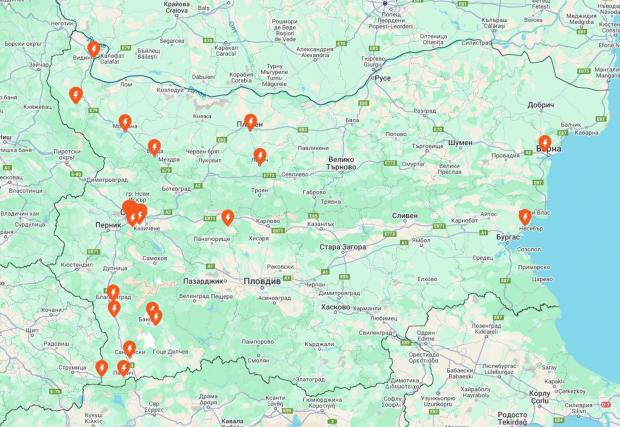Select the charging pin near Nesebar
The height and width of the screenshot is (427, 620).
click(x=525, y=217)
